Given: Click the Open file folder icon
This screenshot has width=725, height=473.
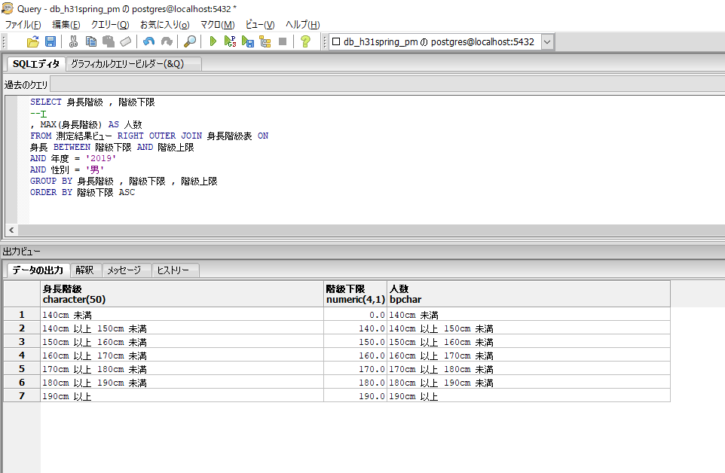Looking at the screenshot, I should (33, 42).
